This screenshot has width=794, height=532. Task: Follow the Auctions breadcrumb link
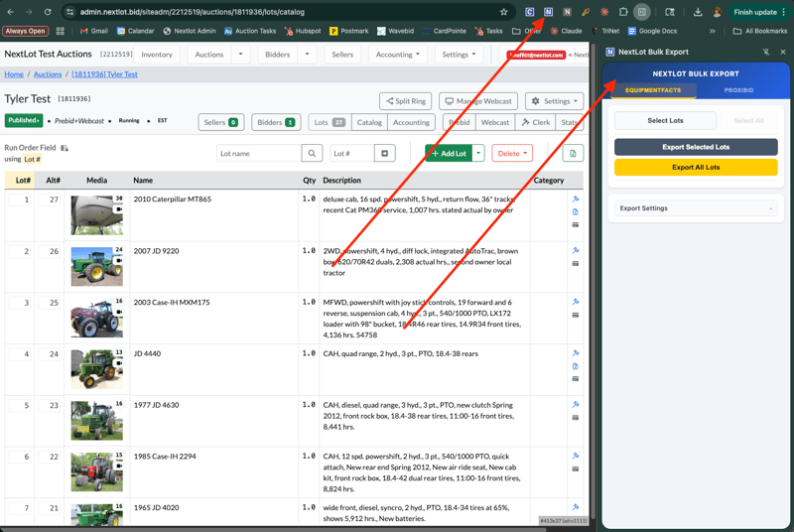[x=48, y=74]
